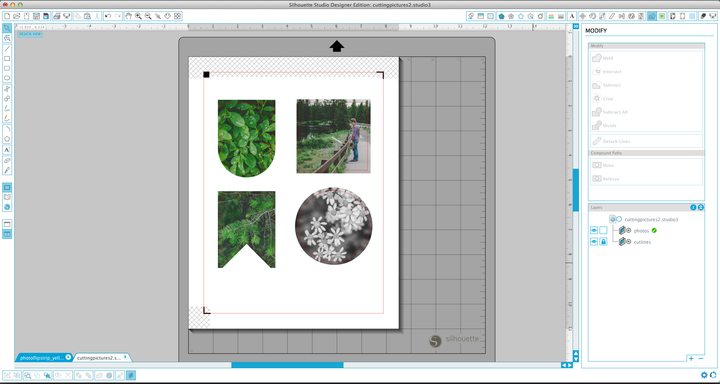Click the vertical scrollbar thumb
This screenshot has width=720, height=384.
click(x=576, y=190)
